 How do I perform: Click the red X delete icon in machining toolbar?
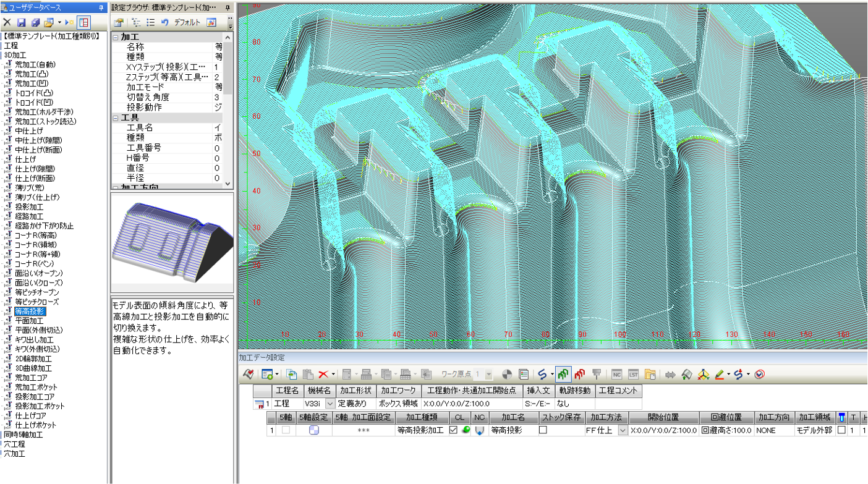323,374
